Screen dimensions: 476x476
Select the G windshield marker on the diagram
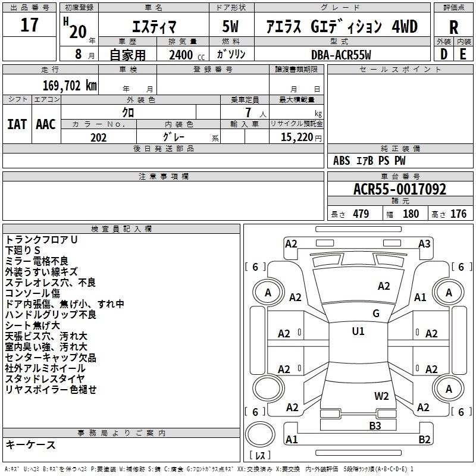[375, 314]
